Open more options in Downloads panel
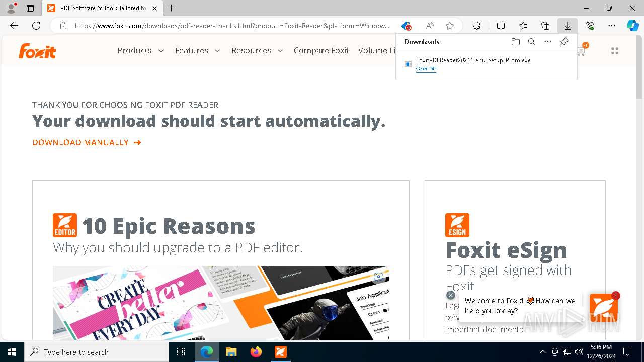Screen dimensions: 644x362 click(x=548, y=42)
